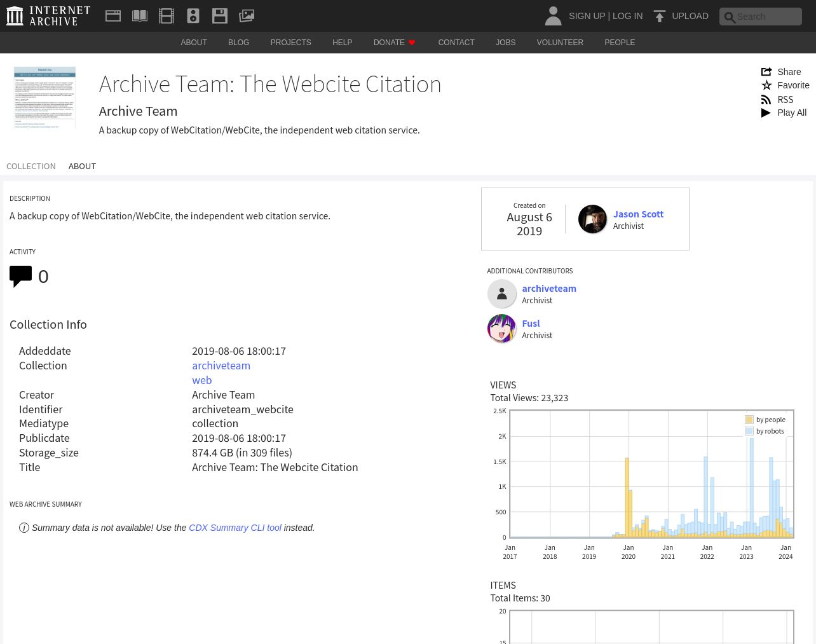816x644 pixels.
Task: Click the Play All text link
Action: click(x=792, y=113)
